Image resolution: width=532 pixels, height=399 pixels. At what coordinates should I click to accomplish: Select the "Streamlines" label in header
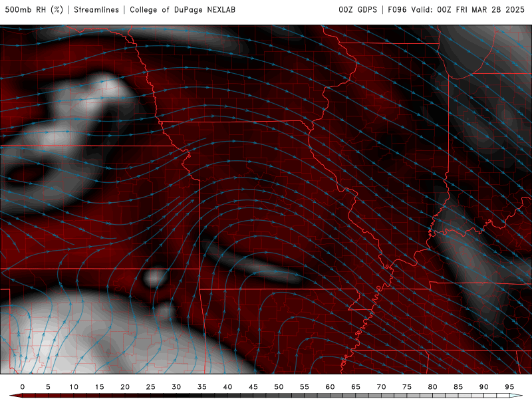tap(96, 10)
